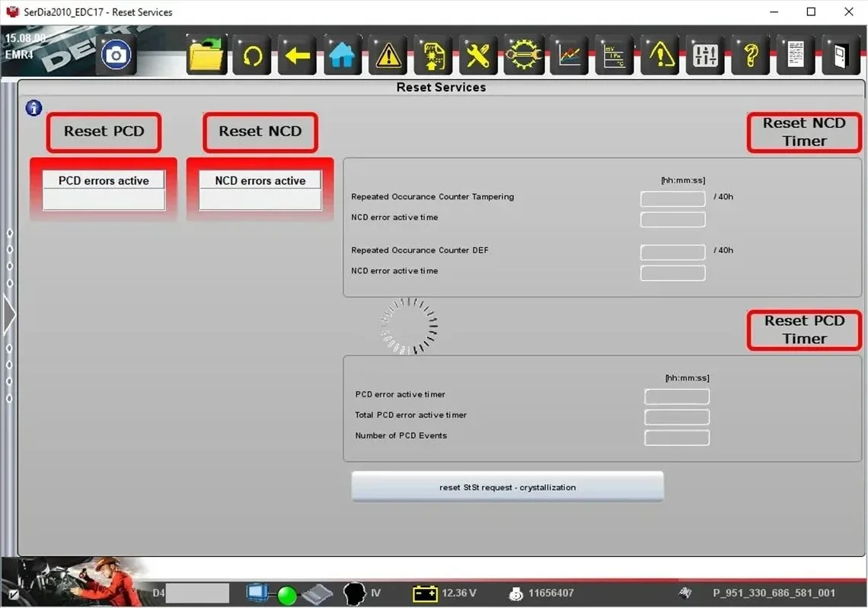The width and height of the screenshot is (868, 608).
Task: Go back with the yellow arrow icon
Action: click(297, 54)
